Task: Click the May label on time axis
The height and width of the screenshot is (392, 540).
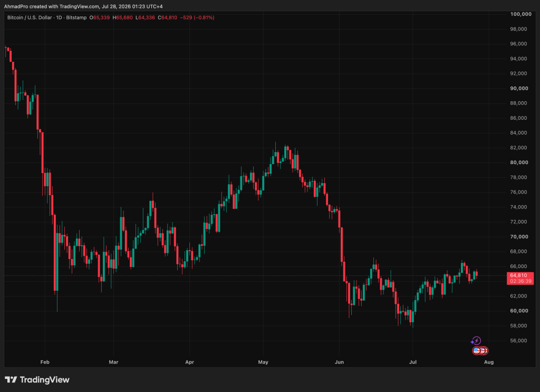Action: coord(263,362)
